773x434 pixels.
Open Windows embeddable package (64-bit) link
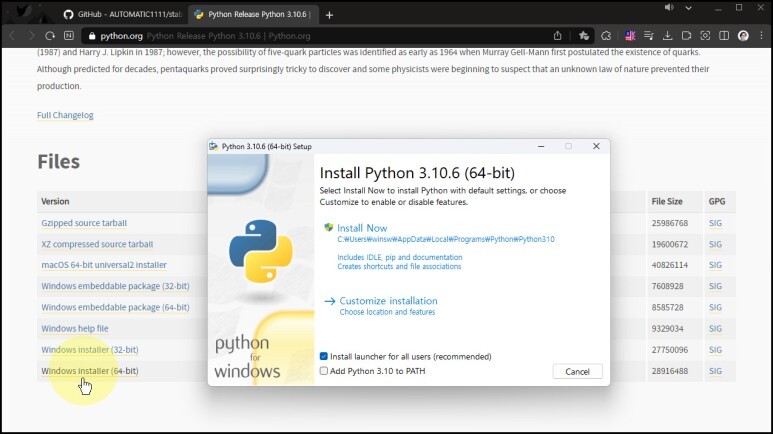tap(115, 307)
